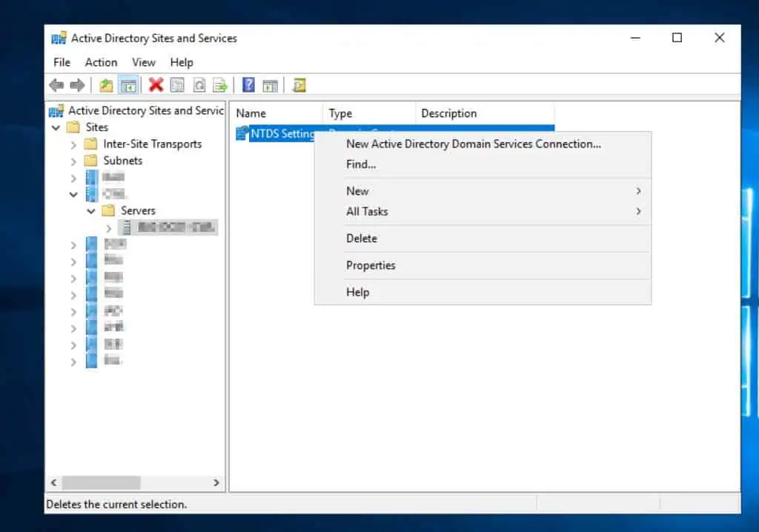Click the Back arrow in the toolbar
The height and width of the screenshot is (532, 759).
point(56,85)
